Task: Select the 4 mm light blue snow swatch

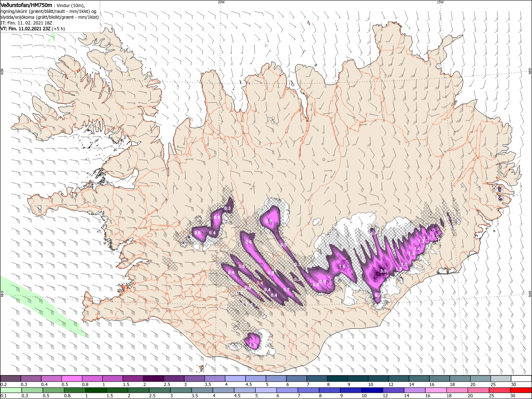Action: click(x=235, y=379)
